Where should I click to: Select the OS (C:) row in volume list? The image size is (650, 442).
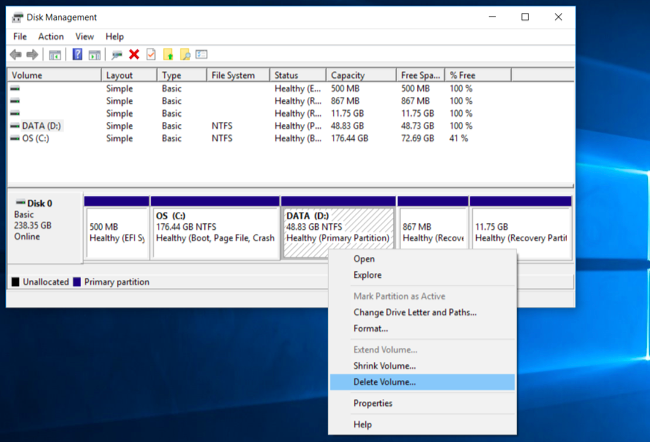tap(34, 139)
